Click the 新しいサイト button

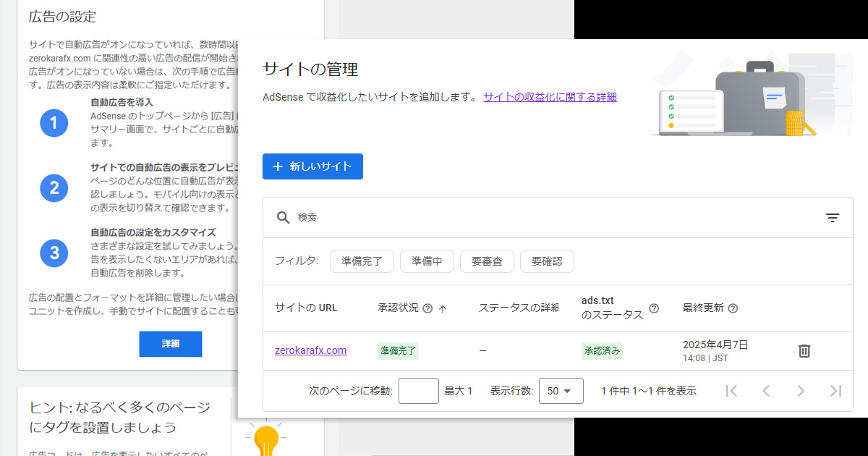(312, 166)
